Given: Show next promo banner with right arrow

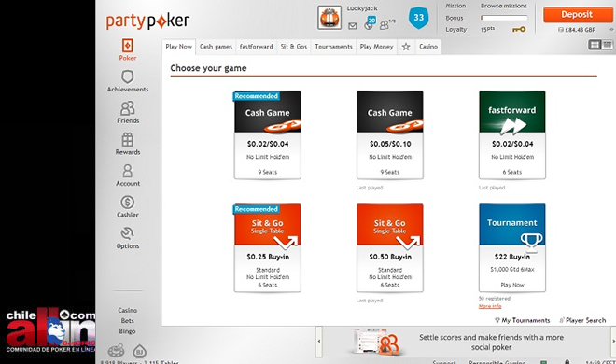Looking at the screenshot, I should [x=613, y=342].
